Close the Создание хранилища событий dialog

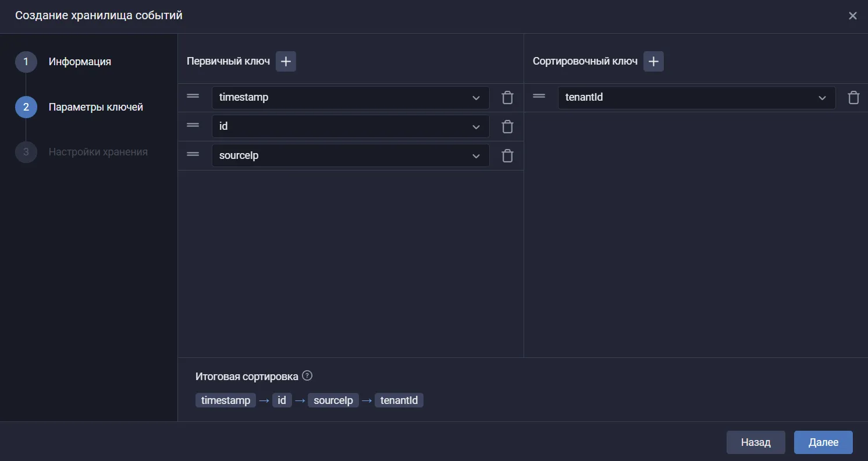[853, 16]
